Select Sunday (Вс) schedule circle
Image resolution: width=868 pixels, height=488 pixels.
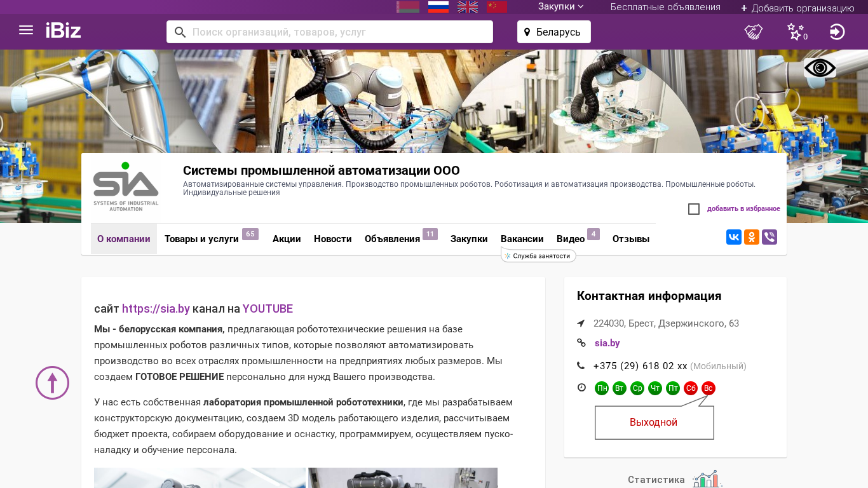(x=709, y=388)
